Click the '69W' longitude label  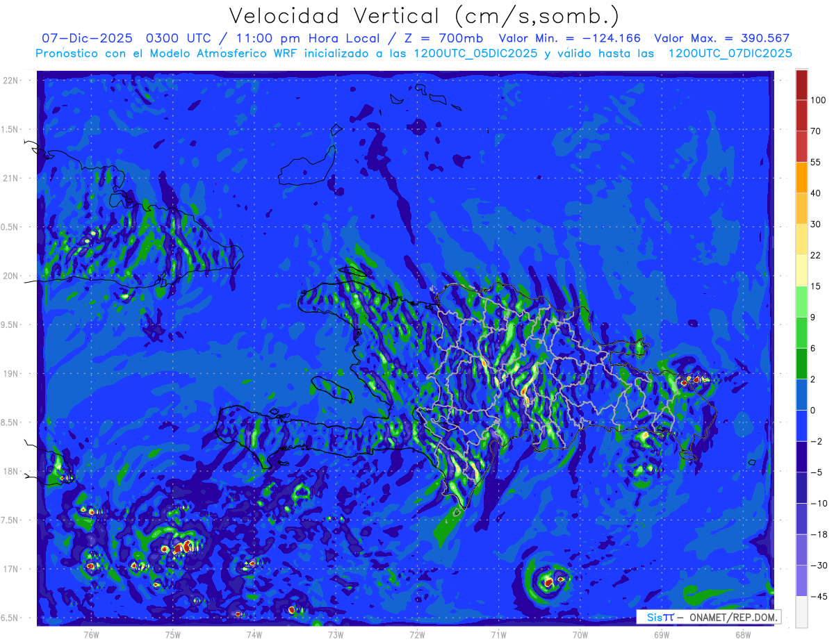click(661, 634)
